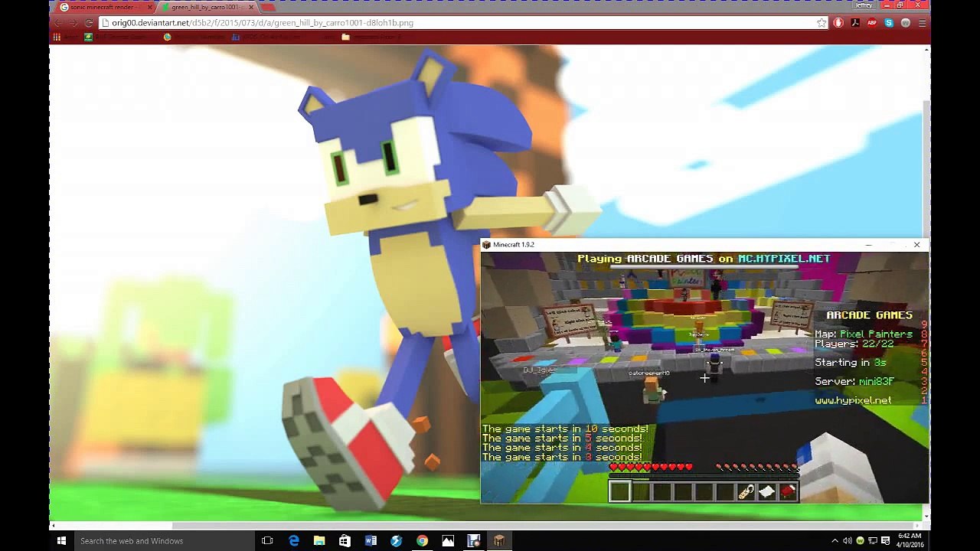Open the clock showing 6:42 AM

point(910,541)
